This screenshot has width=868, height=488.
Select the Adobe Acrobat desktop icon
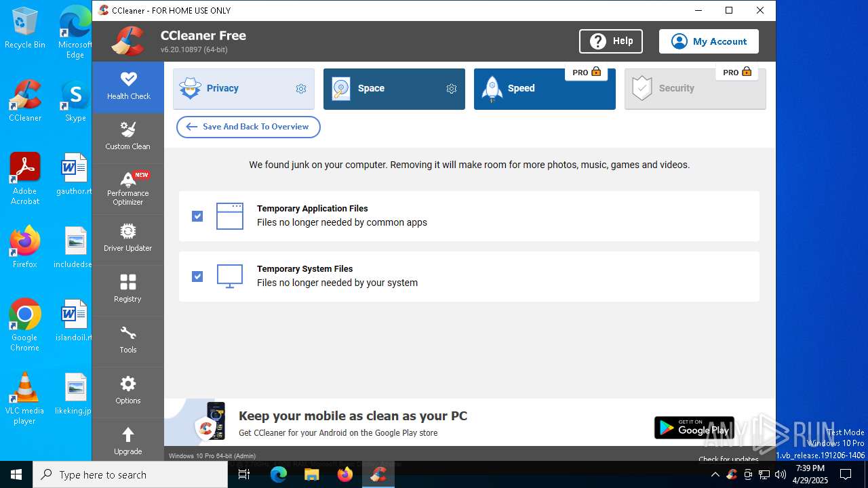tap(25, 179)
